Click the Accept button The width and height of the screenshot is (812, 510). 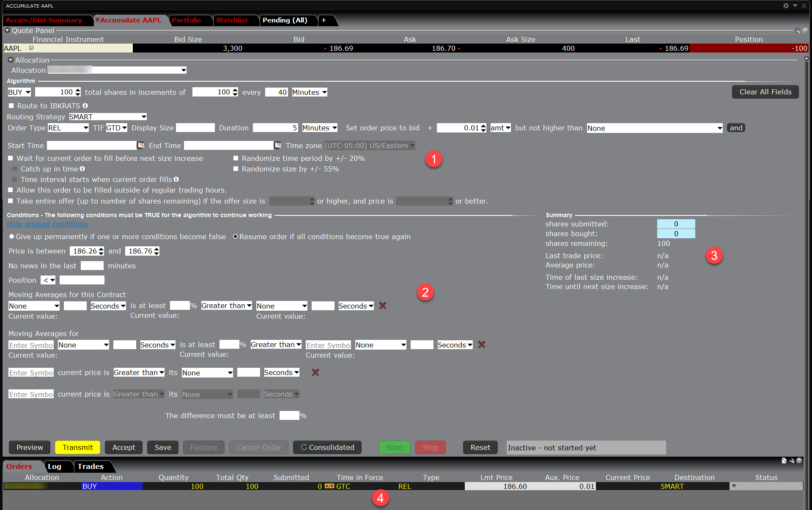(x=123, y=447)
